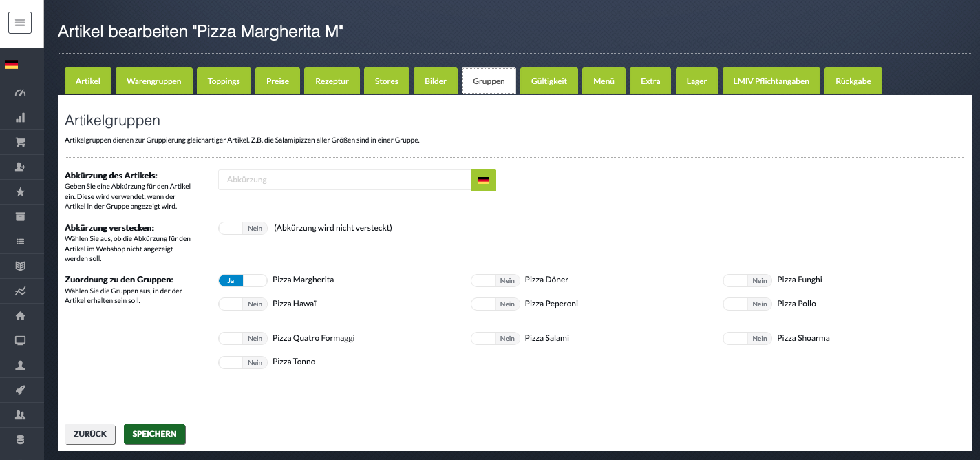Enable the Pizza Tonno group toggle
The image size is (980, 460).
pyautogui.click(x=243, y=362)
